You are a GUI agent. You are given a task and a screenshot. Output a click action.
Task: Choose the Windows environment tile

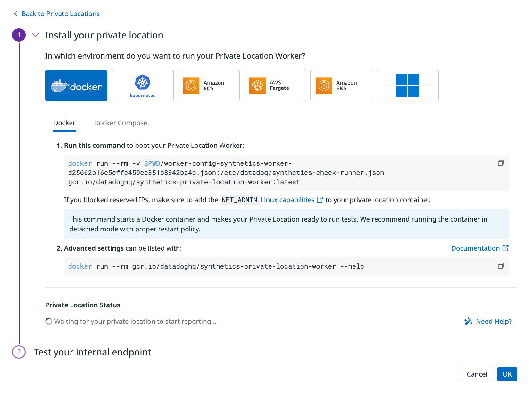coord(407,85)
